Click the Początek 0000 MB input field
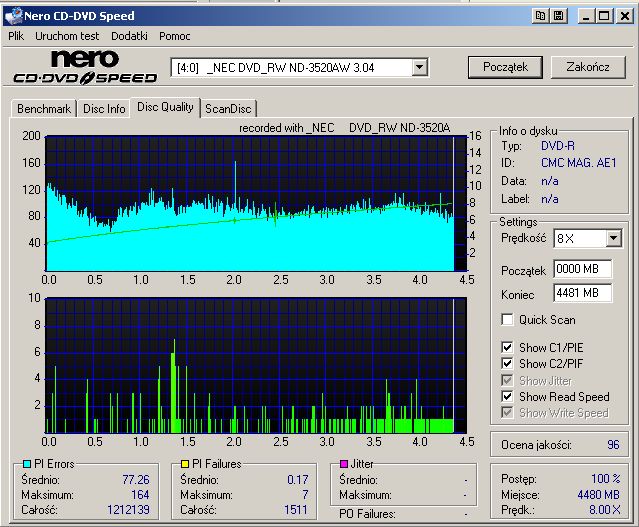The height and width of the screenshot is (527, 639). (x=583, y=269)
